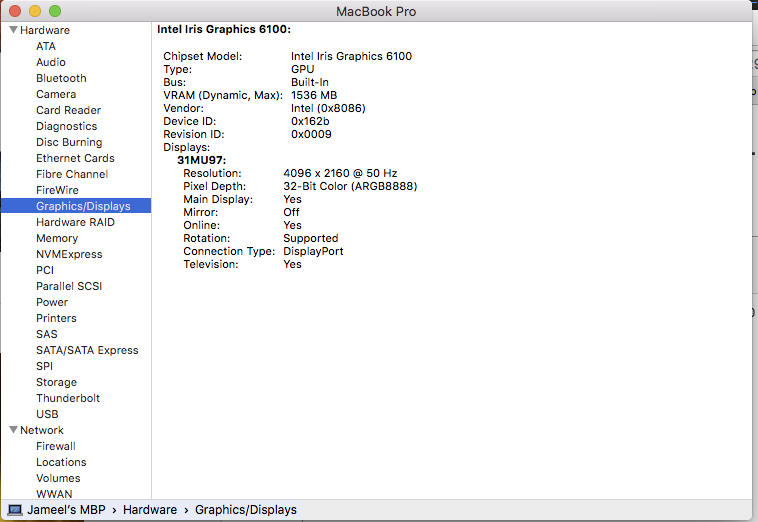Collapse the Network section triangle
The image size is (758, 522).
coord(14,430)
